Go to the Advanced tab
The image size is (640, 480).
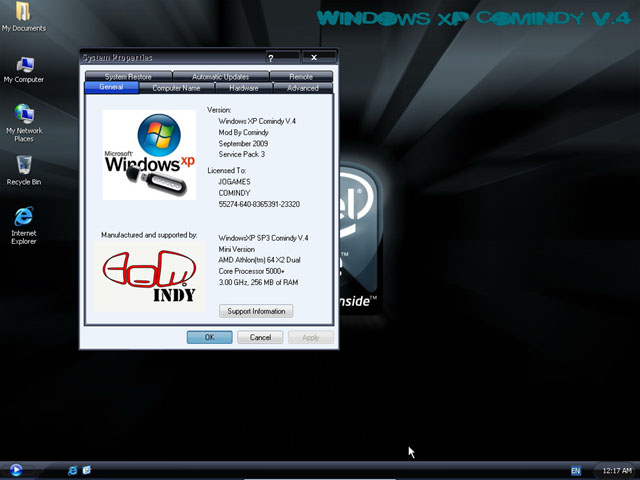pyautogui.click(x=303, y=88)
